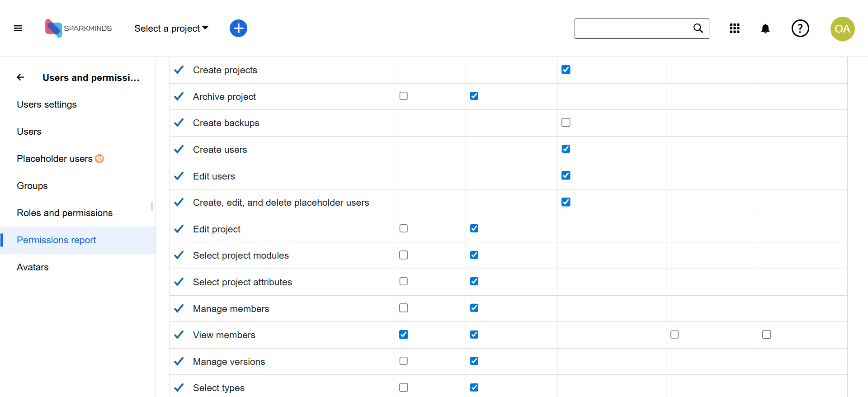Toggle the checkmark beside Create projects row
The width and height of the screenshot is (868, 397).
[x=179, y=70]
